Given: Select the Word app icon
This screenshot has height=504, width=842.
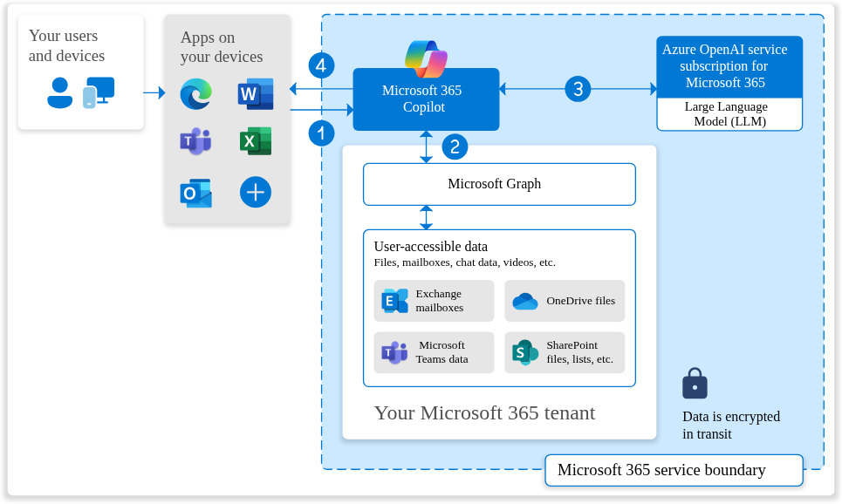Looking at the screenshot, I should point(255,94).
